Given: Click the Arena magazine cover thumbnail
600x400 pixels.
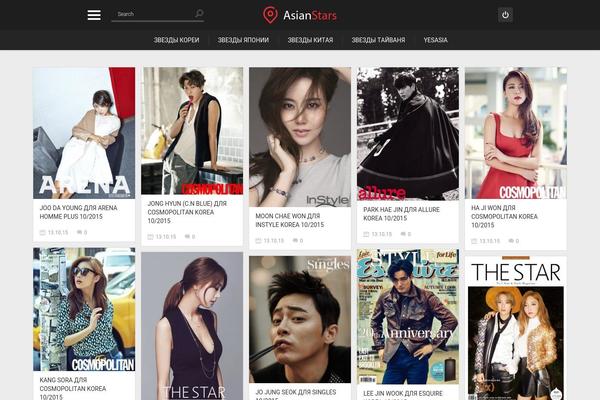Looking at the screenshot, I should [84, 133].
